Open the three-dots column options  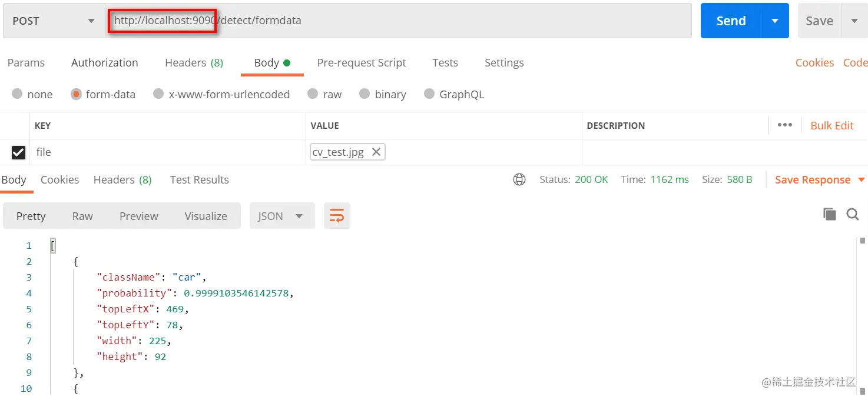[x=784, y=125]
